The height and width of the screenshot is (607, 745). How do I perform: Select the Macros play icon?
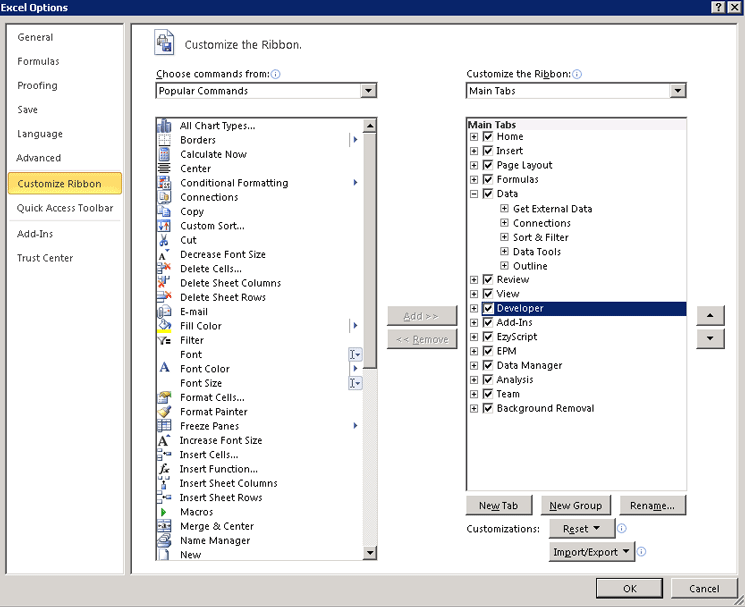164,512
